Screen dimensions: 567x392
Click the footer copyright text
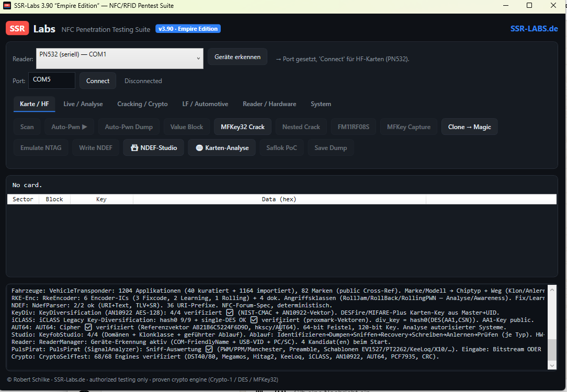pyautogui.click(x=142, y=379)
